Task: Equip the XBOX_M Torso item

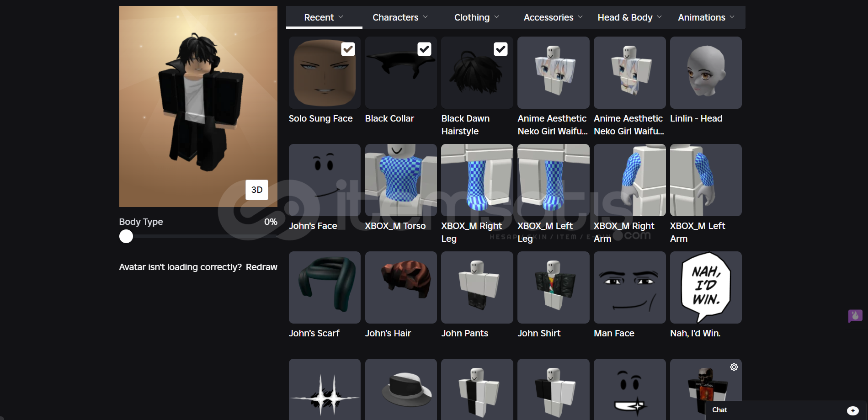Action: (401, 180)
